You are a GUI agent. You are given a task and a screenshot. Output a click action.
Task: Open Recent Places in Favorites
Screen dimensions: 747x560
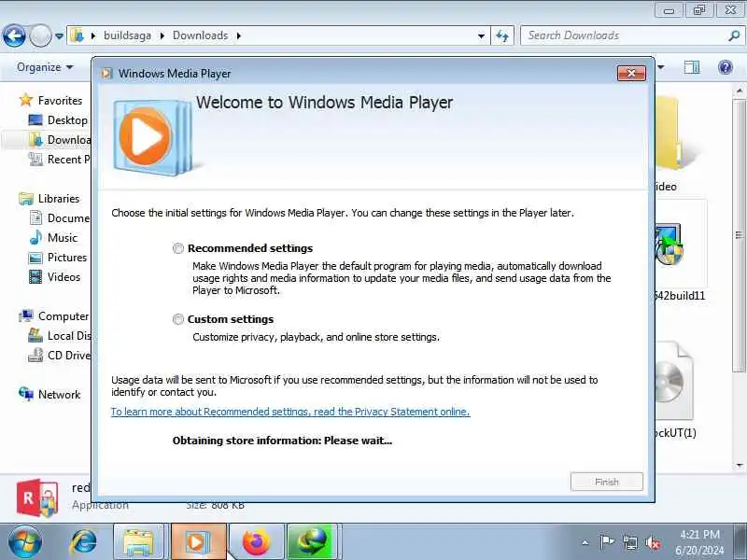tap(68, 159)
